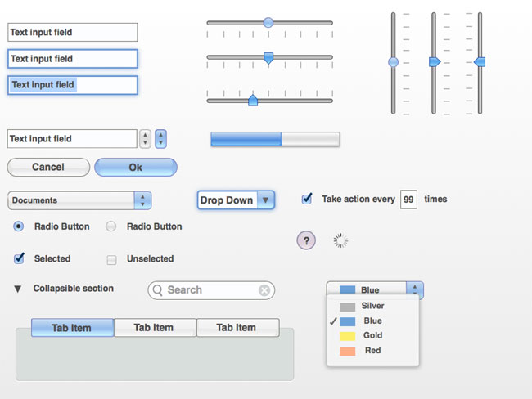Clear the Search field with the X icon

point(264,290)
